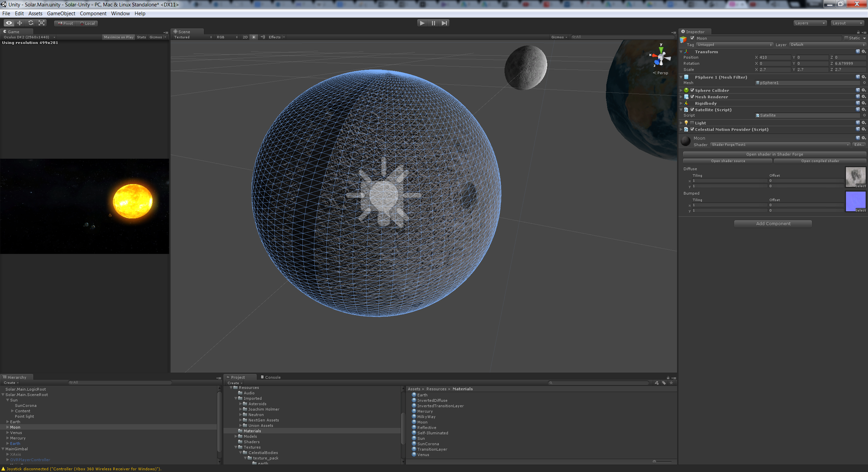Expand the Rigidbody component

click(681, 103)
